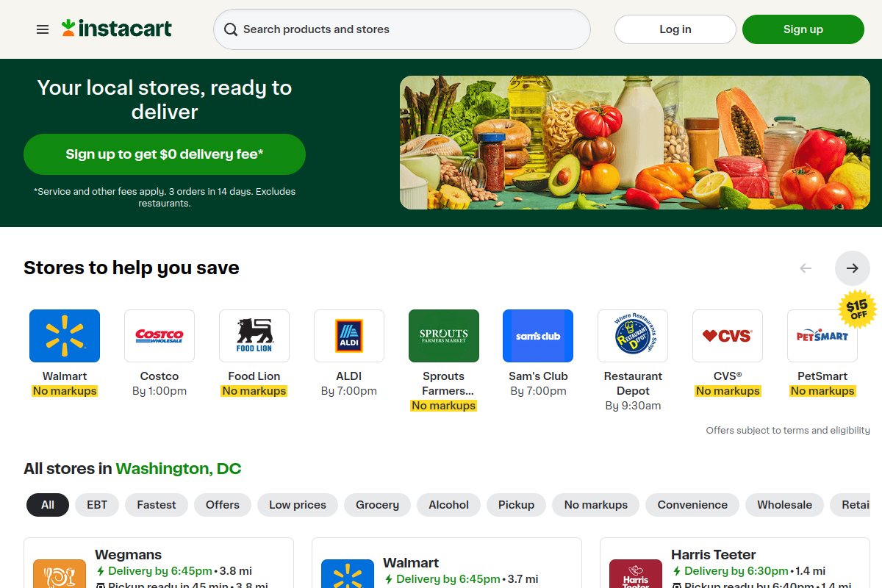This screenshot has height=588, width=882.
Task: Click 'Offers subject to terms and eligibility' text
Action: [788, 431]
